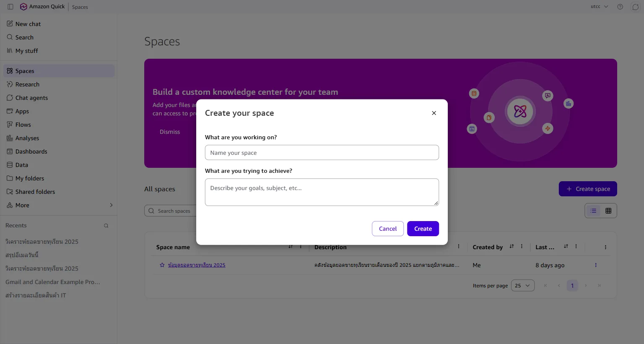Sort by the Last modified column
Viewport: 644px width, 344px height.
pyautogui.click(x=566, y=247)
